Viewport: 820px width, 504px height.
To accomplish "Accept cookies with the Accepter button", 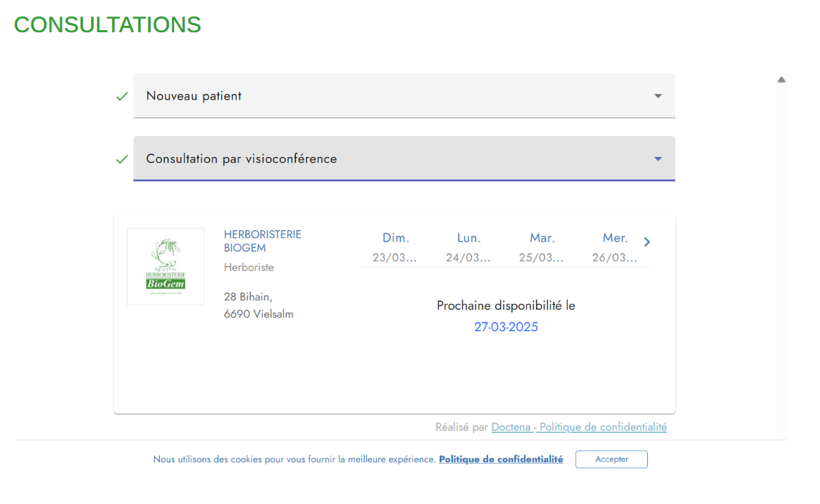I will (611, 460).
